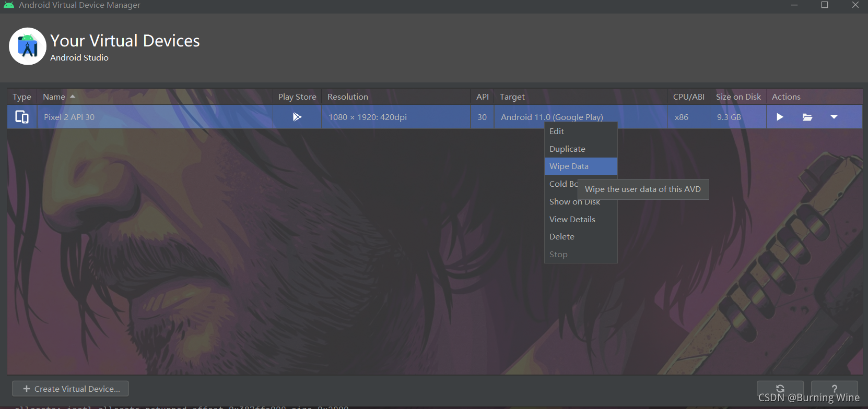Click the 1080 × 1920: 420dpi cell
868x409 pixels.
[396, 117]
